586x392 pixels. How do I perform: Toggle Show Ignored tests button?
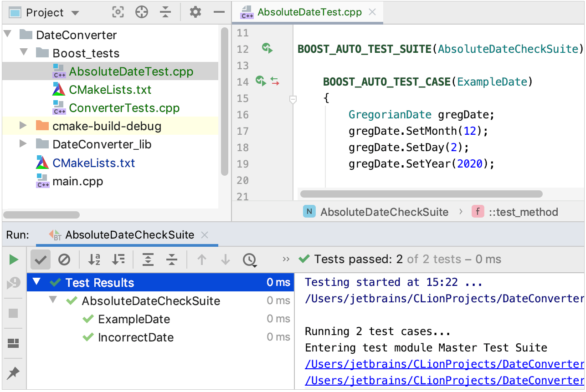[x=64, y=260]
